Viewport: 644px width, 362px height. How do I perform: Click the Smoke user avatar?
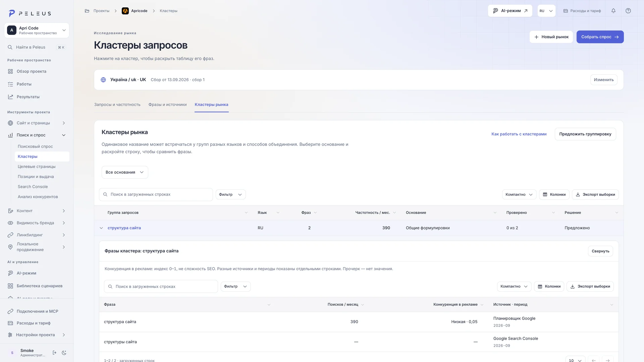[12, 353]
